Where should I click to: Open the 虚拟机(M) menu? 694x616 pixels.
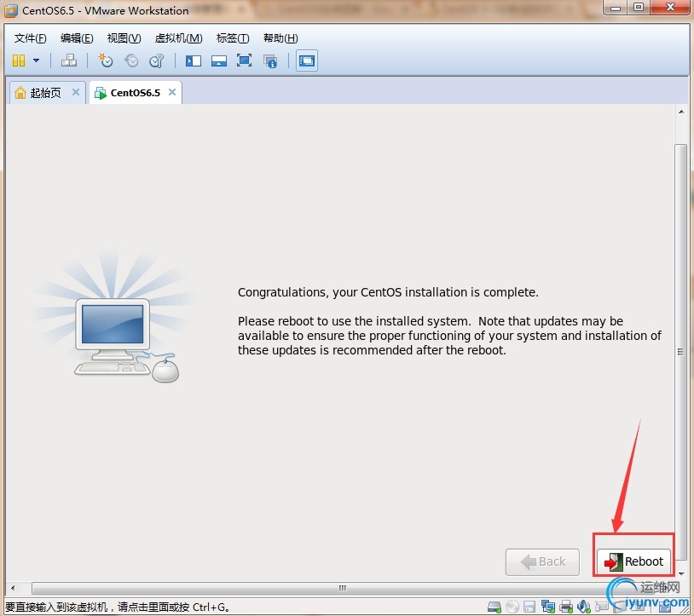click(x=178, y=38)
